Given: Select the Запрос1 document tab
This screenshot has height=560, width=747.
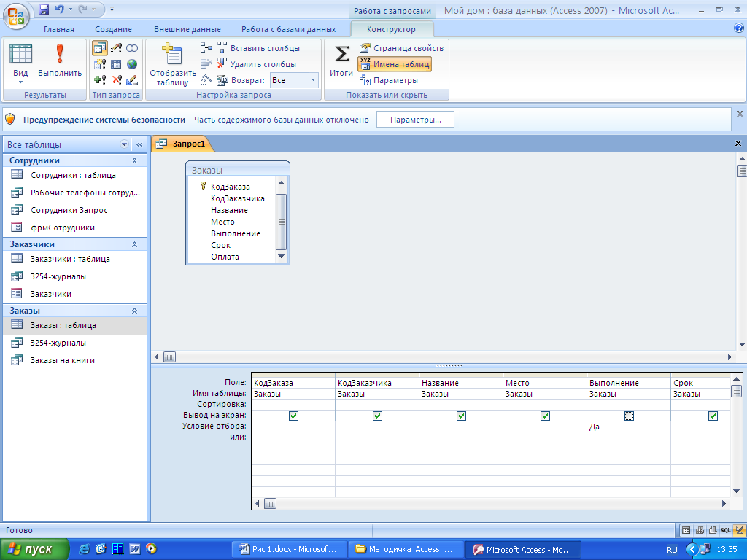Looking at the screenshot, I should (x=183, y=144).
